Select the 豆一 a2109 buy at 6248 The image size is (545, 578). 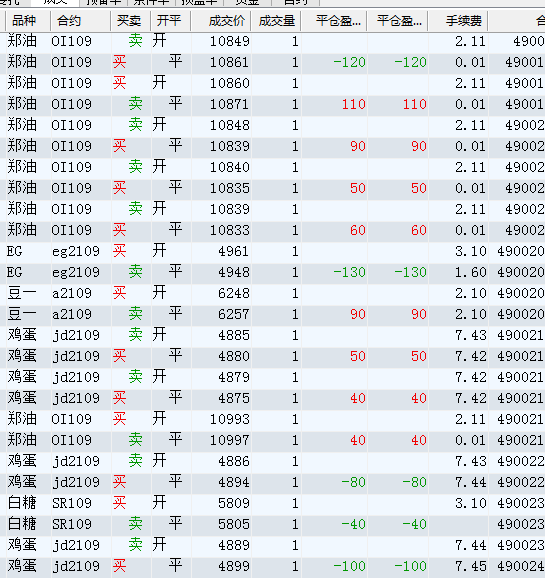[272, 293]
